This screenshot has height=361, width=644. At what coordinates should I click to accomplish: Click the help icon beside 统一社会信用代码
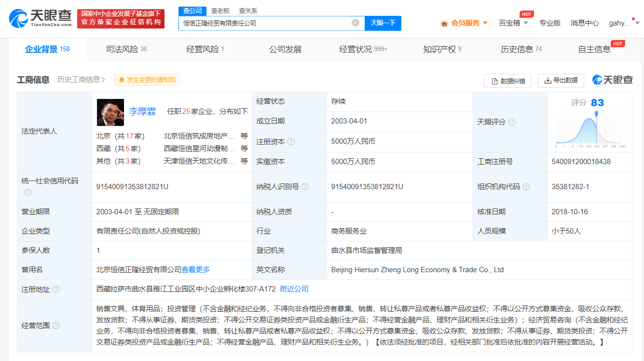pos(27,192)
